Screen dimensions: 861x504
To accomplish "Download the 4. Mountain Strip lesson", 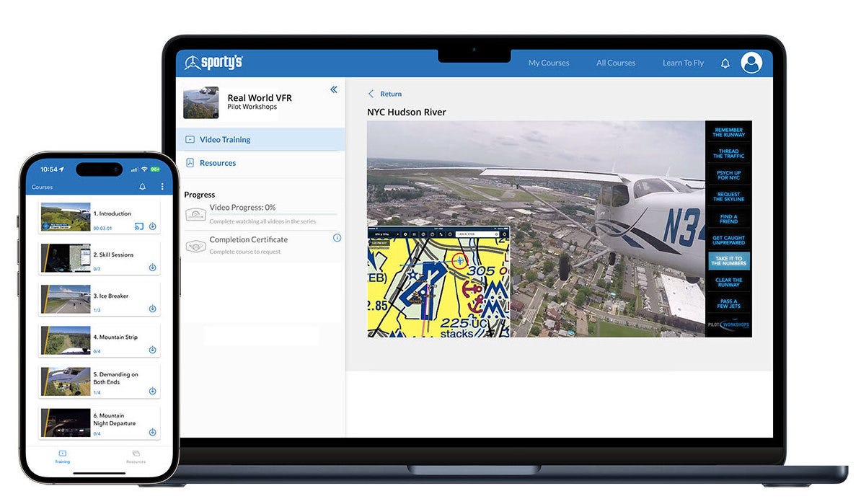I will (153, 350).
